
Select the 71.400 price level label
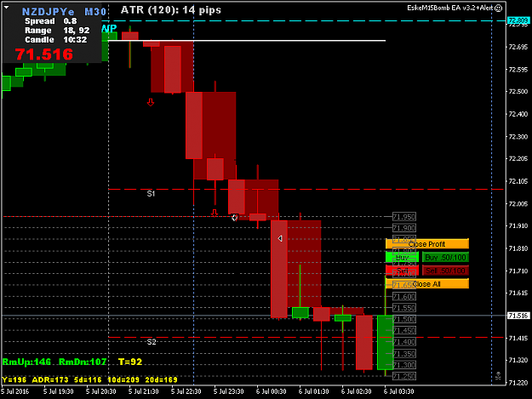point(404,342)
